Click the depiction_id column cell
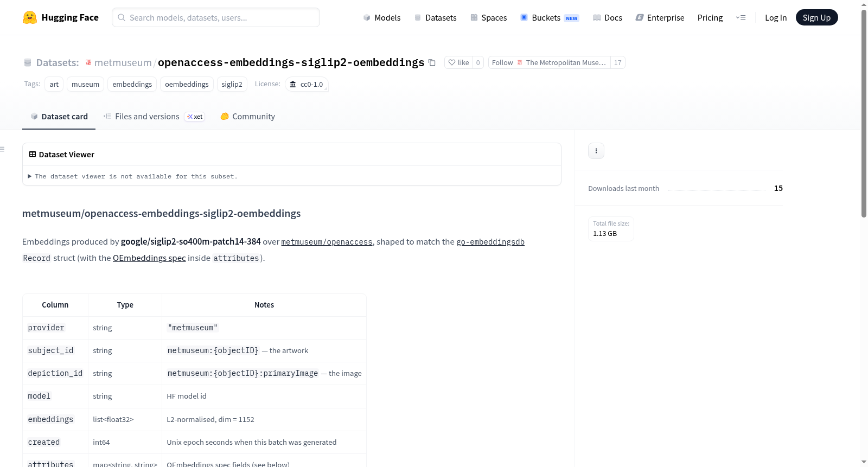Viewport: 868px width, 467px height. (55, 374)
